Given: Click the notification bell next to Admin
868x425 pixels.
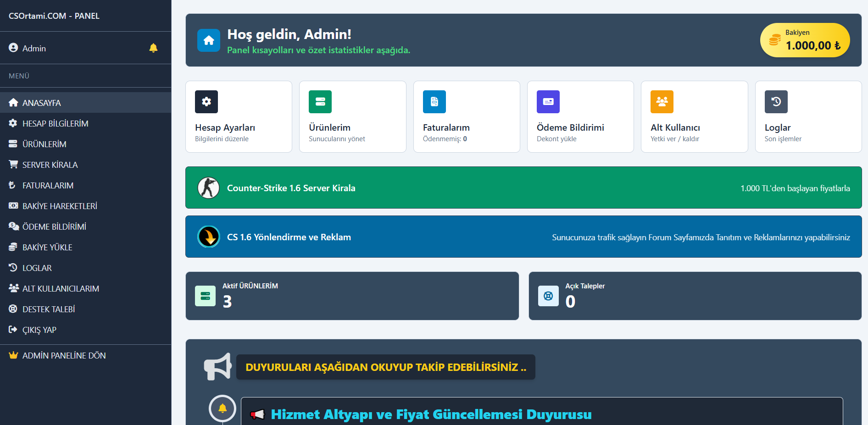Looking at the screenshot, I should coord(153,47).
